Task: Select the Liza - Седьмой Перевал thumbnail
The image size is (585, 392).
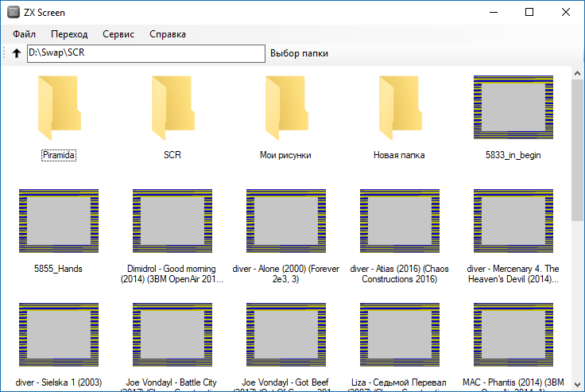Action: [400, 335]
